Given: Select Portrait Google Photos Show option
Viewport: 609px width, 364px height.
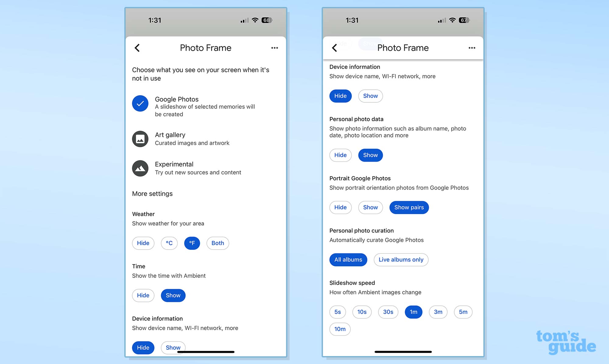Looking at the screenshot, I should pos(370,207).
